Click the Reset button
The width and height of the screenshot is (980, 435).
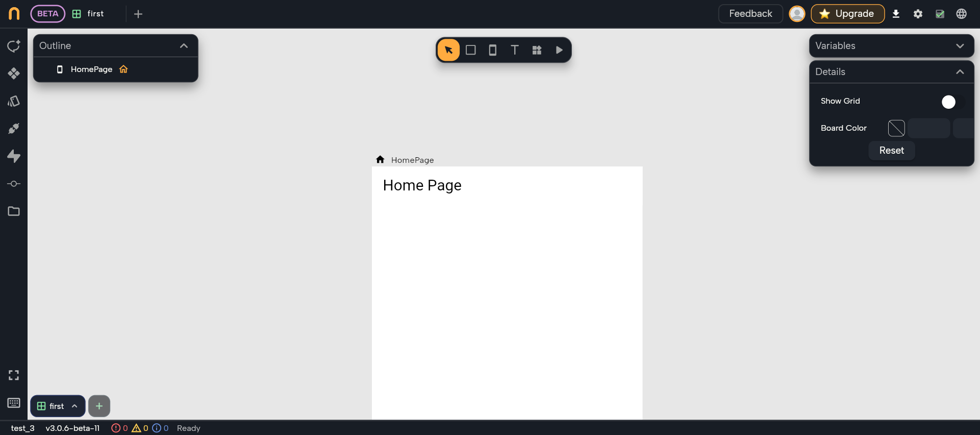pyautogui.click(x=891, y=151)
